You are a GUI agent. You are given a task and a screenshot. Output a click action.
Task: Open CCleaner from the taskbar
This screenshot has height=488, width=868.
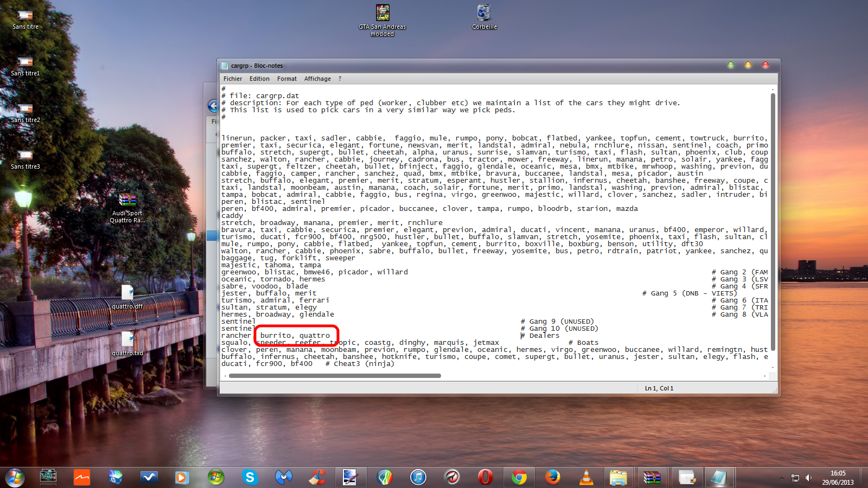click(317, 477)
